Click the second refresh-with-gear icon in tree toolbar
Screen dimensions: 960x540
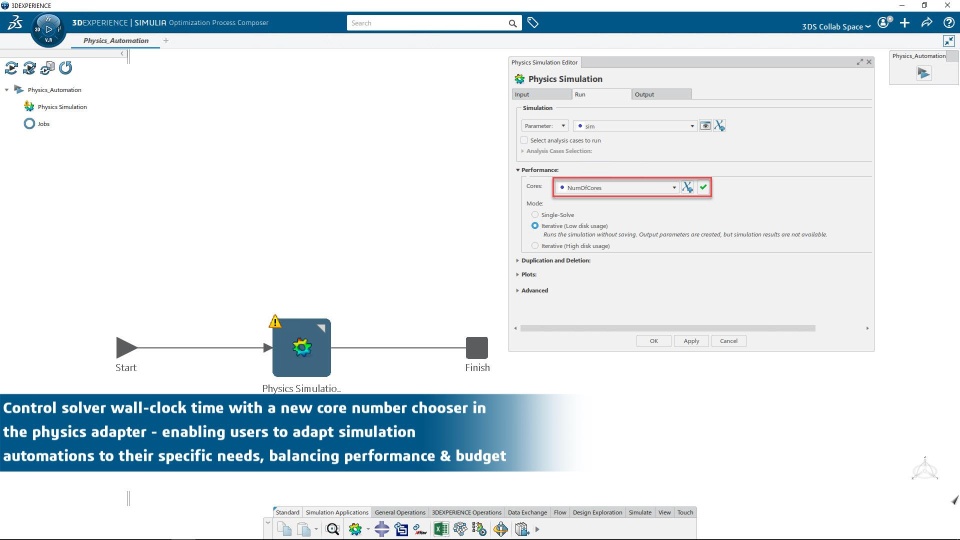[x=29, y=67]
